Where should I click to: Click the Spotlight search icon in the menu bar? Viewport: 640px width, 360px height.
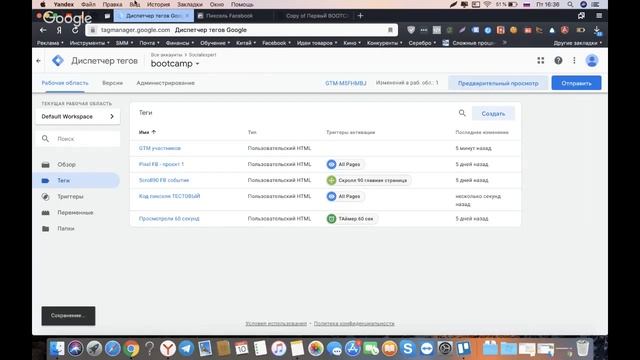570,4
